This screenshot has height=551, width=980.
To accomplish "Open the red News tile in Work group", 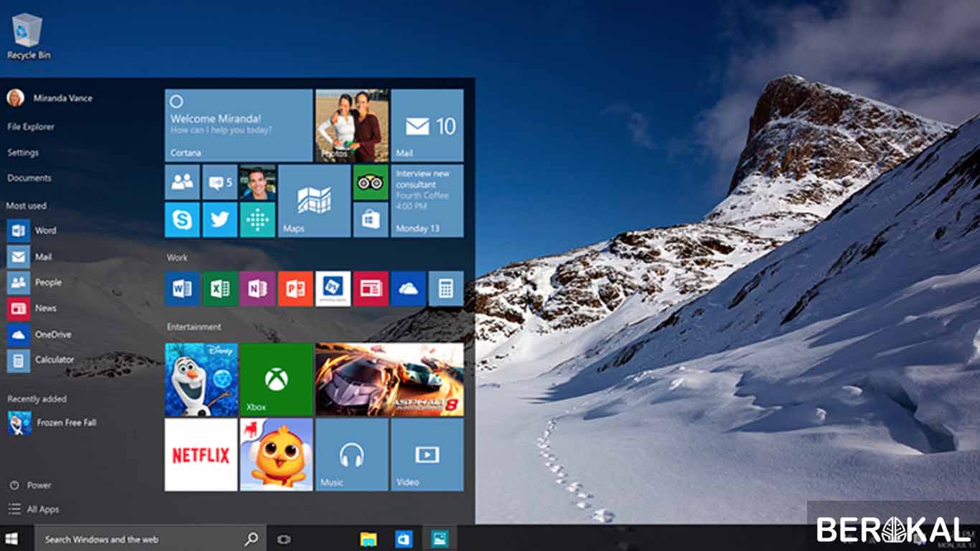I will (371, 288).
